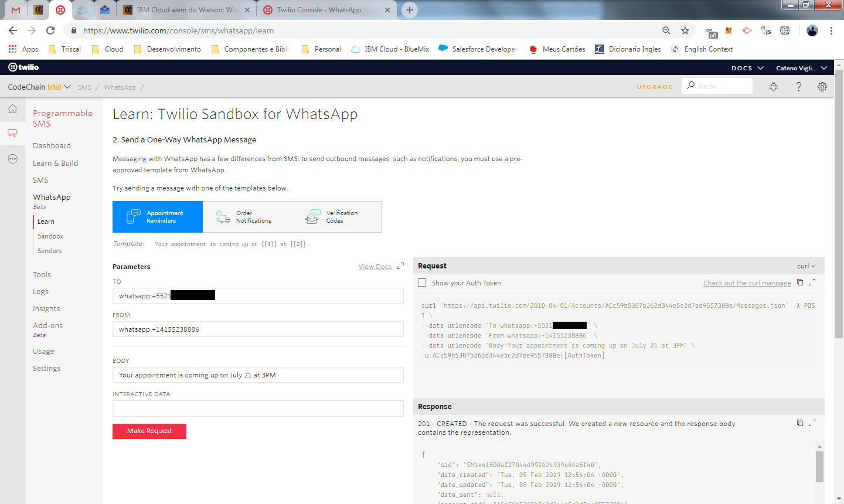Switch to the Twilio Console - WhatsApp tab

(x=326, y=10)
